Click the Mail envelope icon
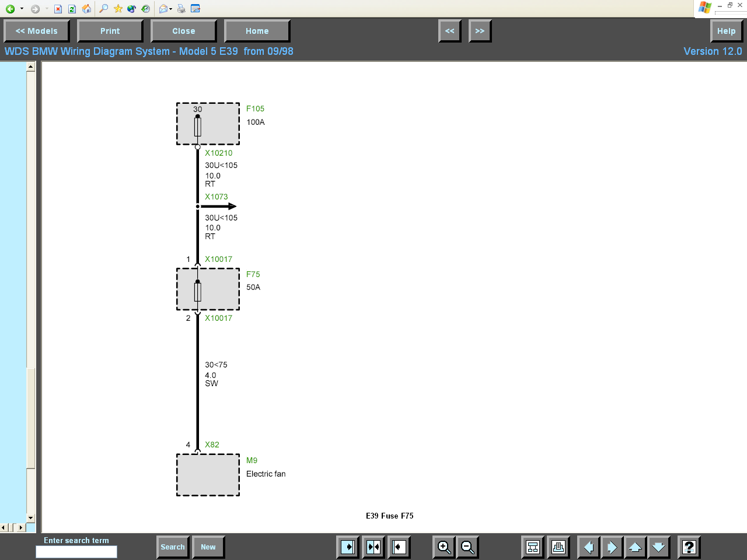747x560 pixels. point(163,9)
